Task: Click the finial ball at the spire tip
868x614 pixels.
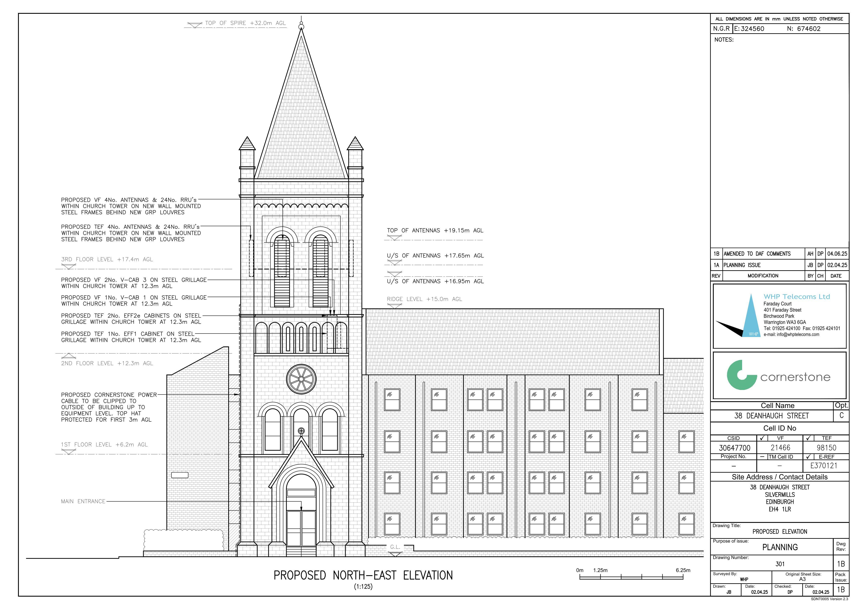Action: (x=301, y=26)
